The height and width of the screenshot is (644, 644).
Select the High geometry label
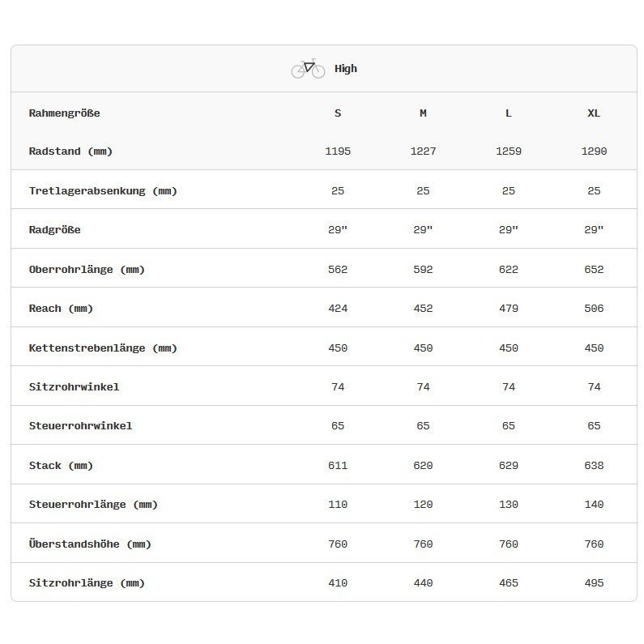346,69
